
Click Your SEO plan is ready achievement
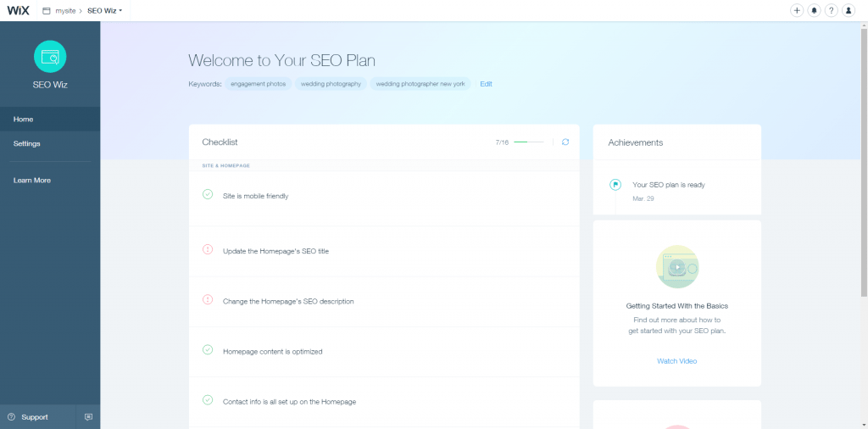point(669,185)
